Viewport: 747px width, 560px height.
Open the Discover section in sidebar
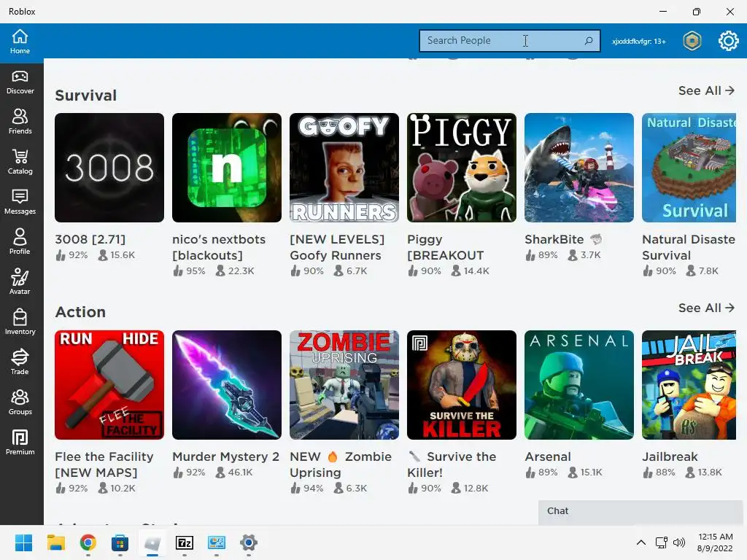(x=20, y=82)
